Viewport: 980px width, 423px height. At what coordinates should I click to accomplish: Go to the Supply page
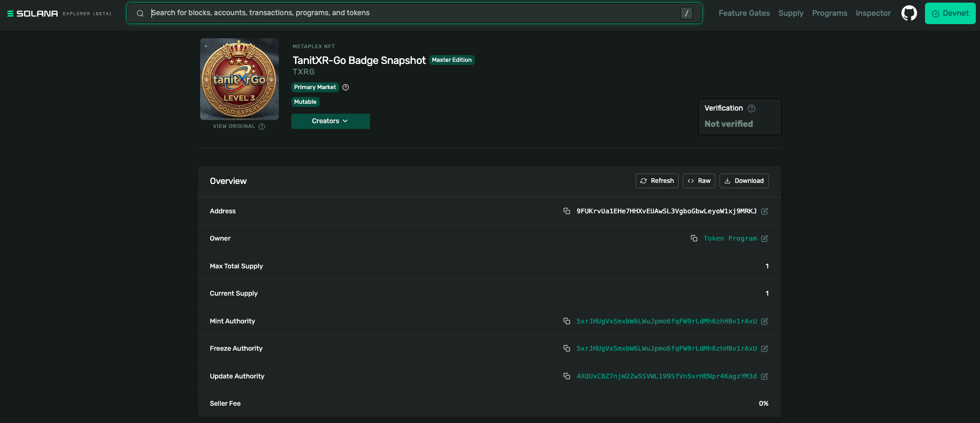tap(791, 13)
